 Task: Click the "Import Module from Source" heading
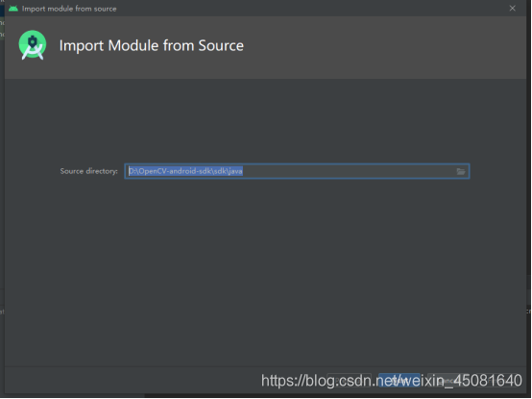pyautogui.click(x=152, y=45)
